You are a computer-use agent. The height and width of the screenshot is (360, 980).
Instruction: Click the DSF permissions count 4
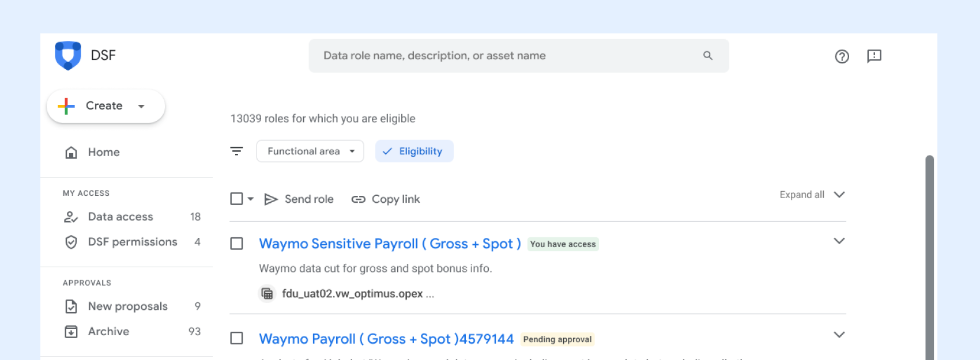[x=198, y=242]
